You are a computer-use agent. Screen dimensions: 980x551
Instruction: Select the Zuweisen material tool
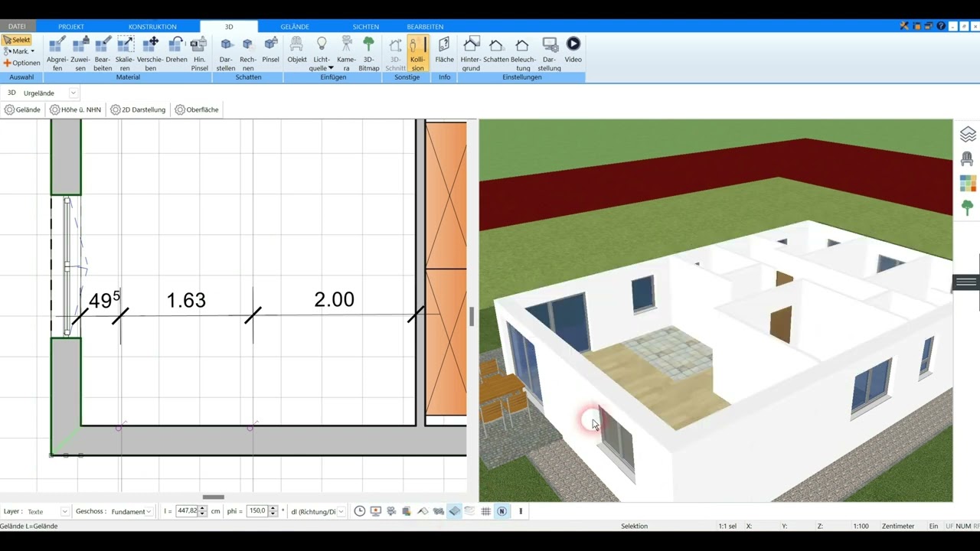pyautogui.click(x=80, y=54)
